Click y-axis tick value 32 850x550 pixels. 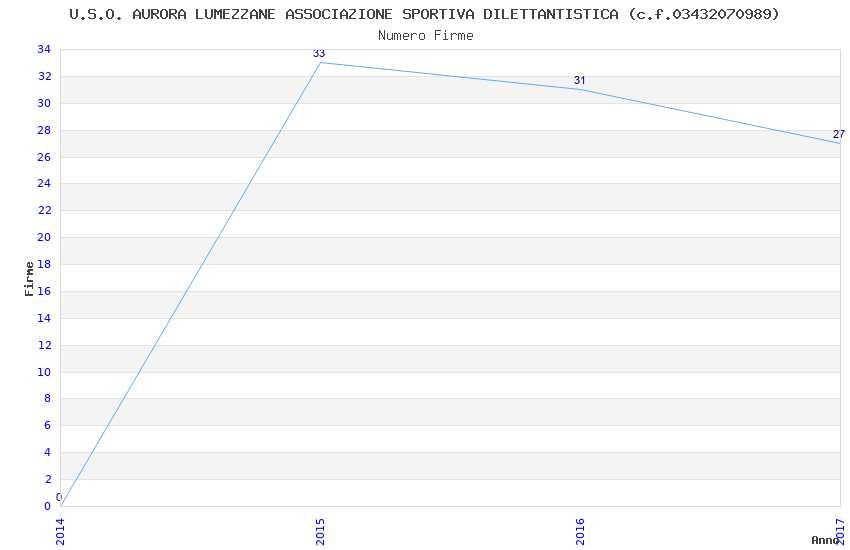pyautogui.click(x=44, y=76)
